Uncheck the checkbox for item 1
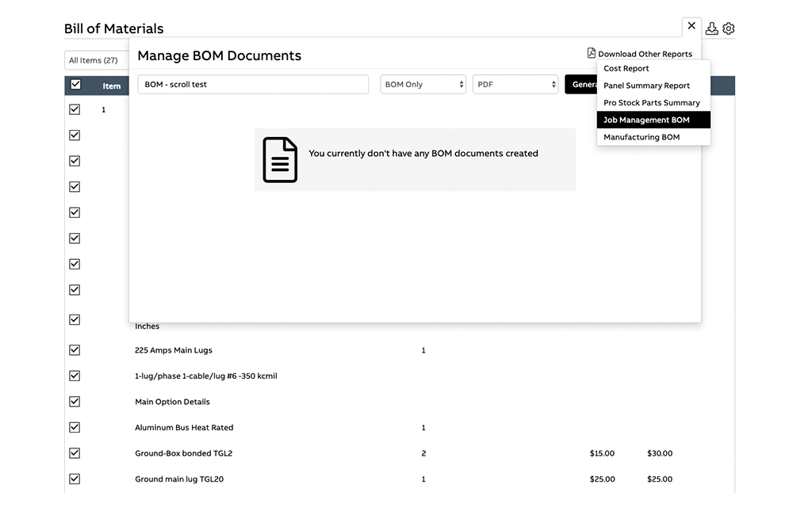 pos(75,109)
